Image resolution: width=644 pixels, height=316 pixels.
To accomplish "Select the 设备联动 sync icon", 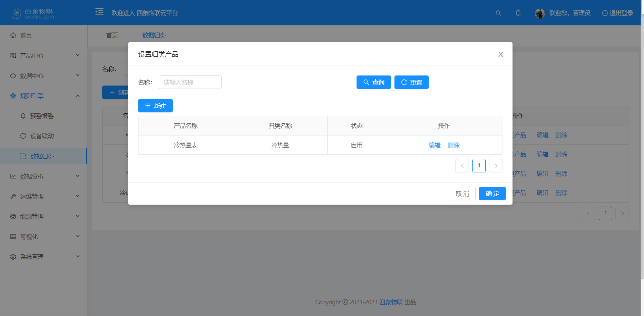I will [23, 136].
